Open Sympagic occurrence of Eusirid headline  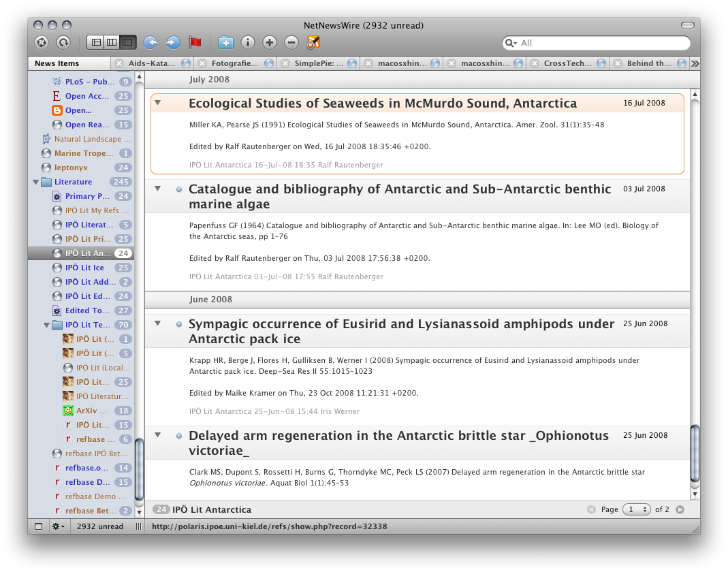pos(402,331)
